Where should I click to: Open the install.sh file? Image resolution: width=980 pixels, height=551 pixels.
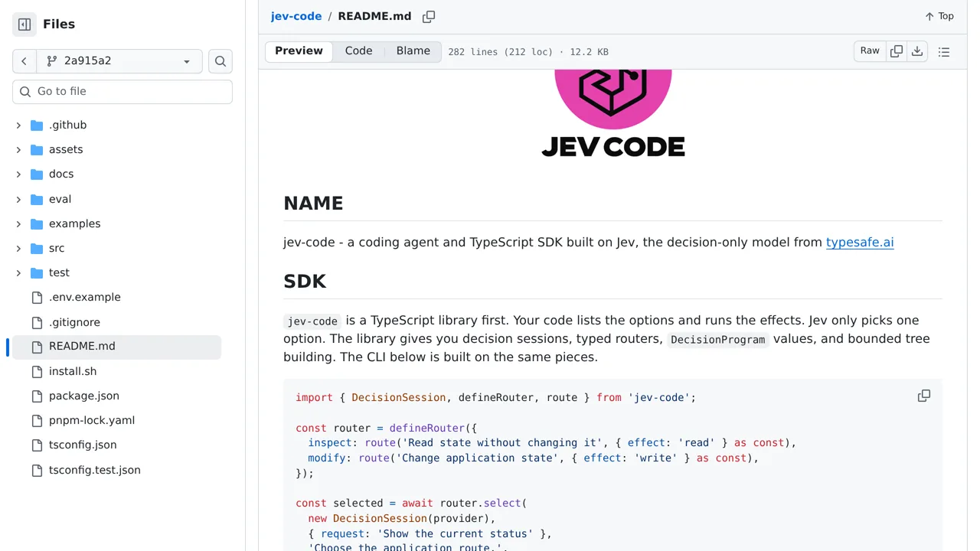(73, 371)
